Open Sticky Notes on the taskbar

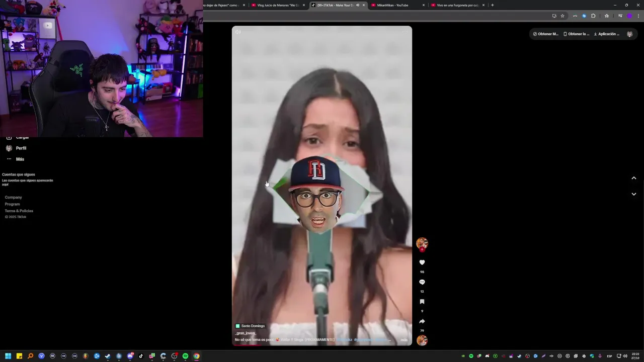click(19, 356)
